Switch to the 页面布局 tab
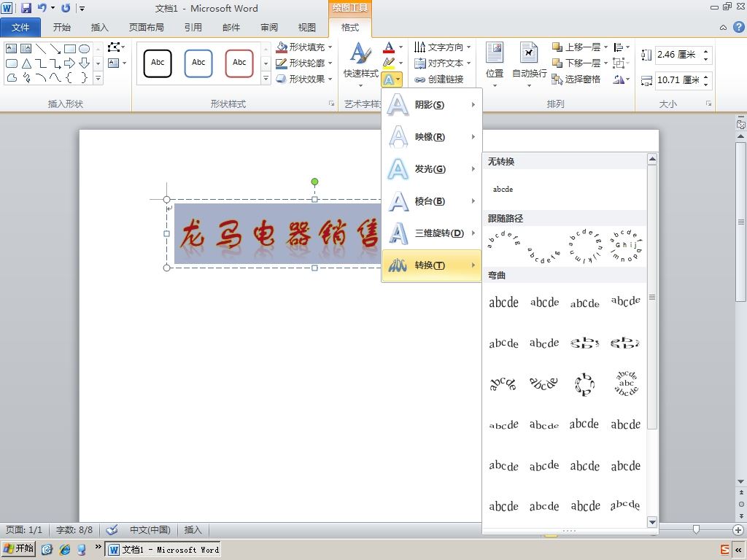The image size is (747, 560). (146, 28)
